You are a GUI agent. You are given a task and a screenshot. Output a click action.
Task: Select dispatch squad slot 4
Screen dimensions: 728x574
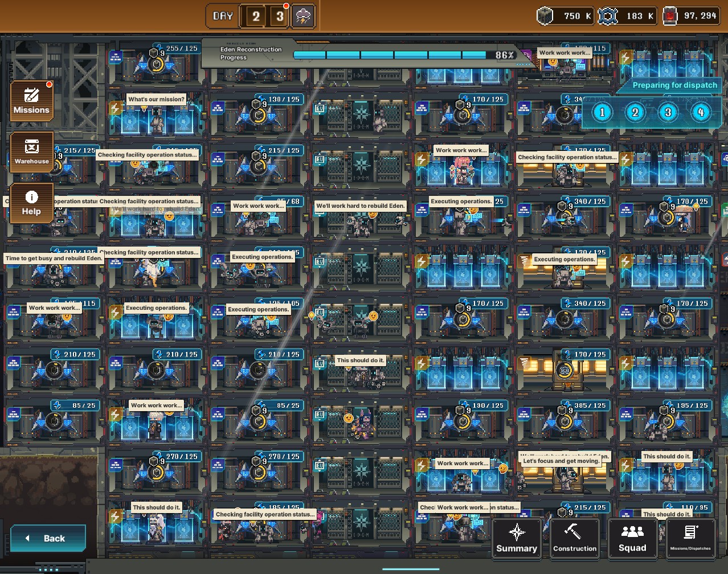(701, 112)
